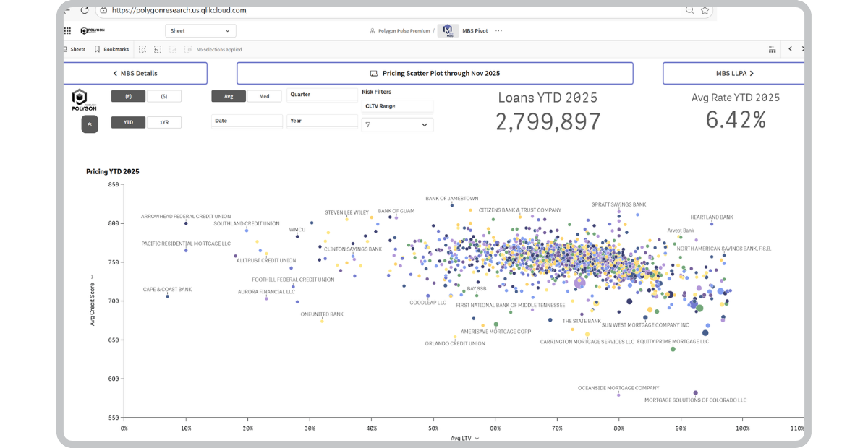Screen dimensions: 868x448
Task: Toggle Med instead of Avg
Action: pyautogui.click(x=264, y=95)
